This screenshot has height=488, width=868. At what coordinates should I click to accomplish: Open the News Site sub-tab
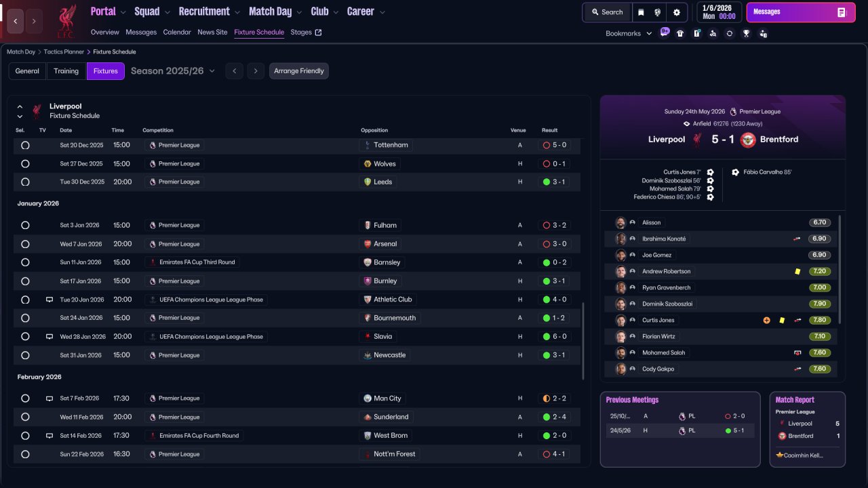coord(212,32)
